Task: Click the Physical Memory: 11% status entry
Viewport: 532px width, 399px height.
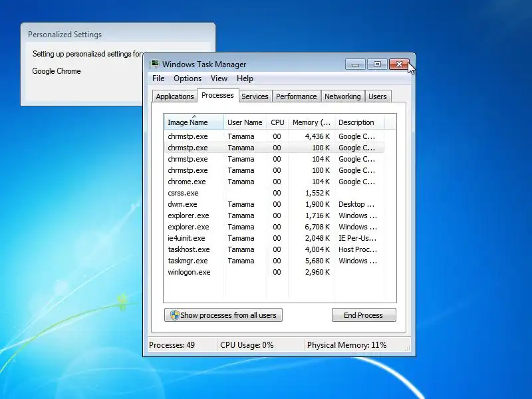Action: (346, 345)
